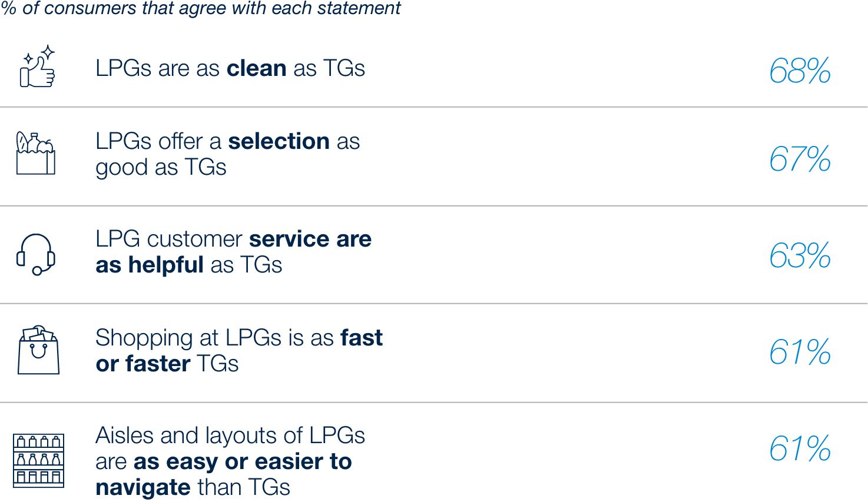Click the '% of consumers that agree' heading
The height and width of the screenshot is (502, 868).
[201, 8]
